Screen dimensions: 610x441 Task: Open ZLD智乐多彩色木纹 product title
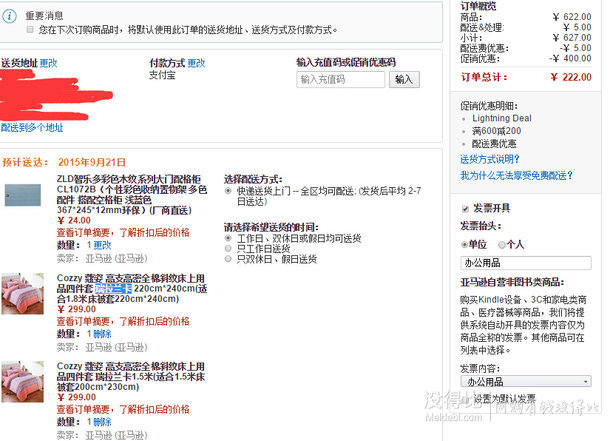(132, 194)
